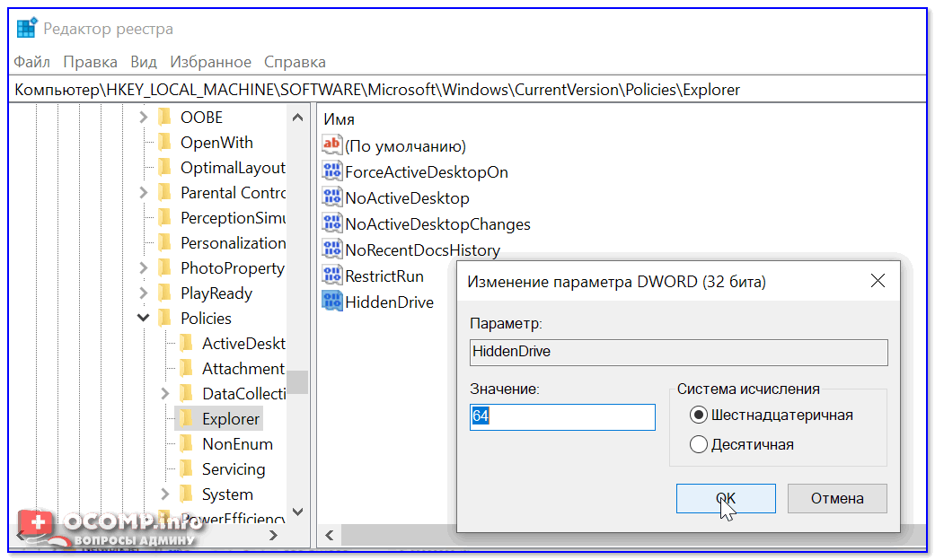Expand the DataCollection tree node

click(164, 393)
